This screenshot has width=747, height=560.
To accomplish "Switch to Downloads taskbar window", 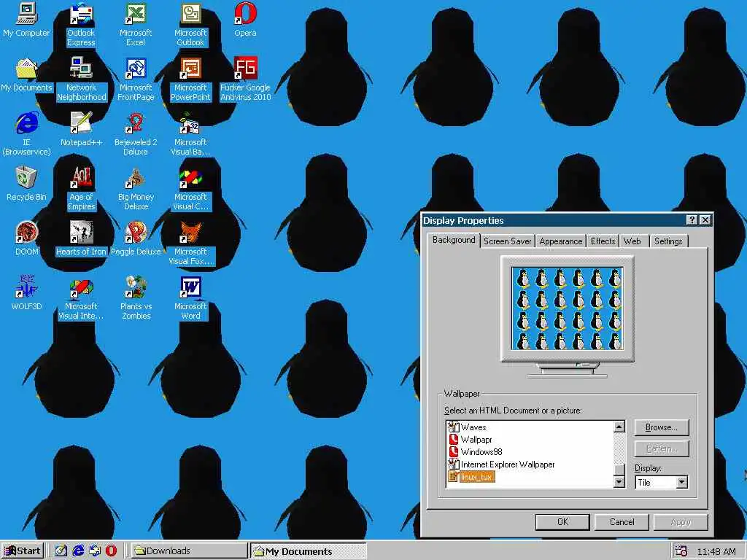I will [189, 551].
